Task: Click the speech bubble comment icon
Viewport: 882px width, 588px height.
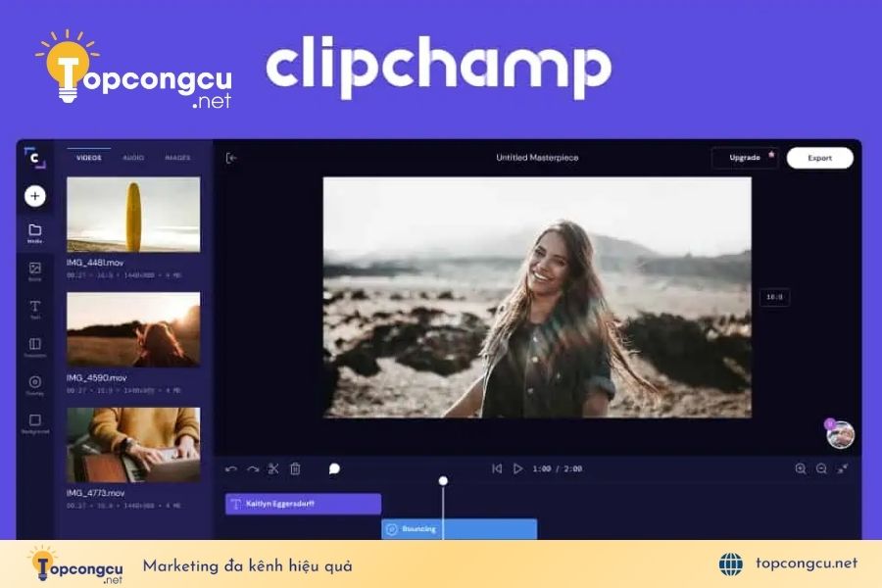Action: (334, 468)
